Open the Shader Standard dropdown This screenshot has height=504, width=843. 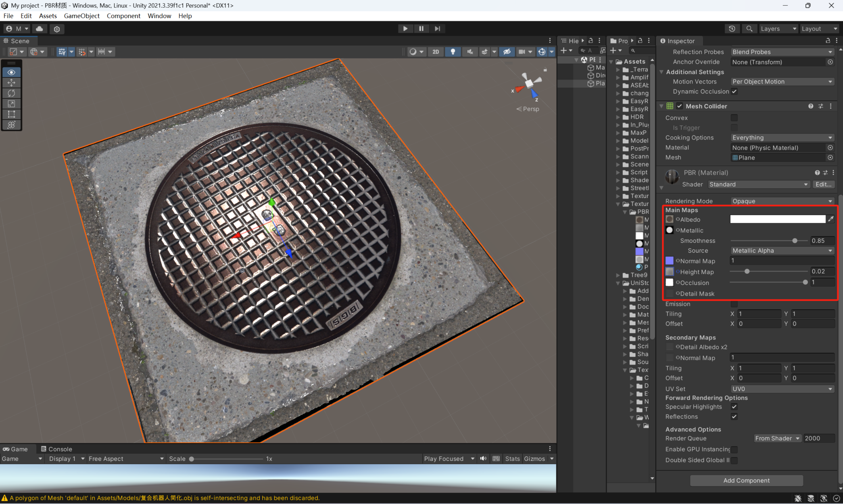[x=758, y=184]
